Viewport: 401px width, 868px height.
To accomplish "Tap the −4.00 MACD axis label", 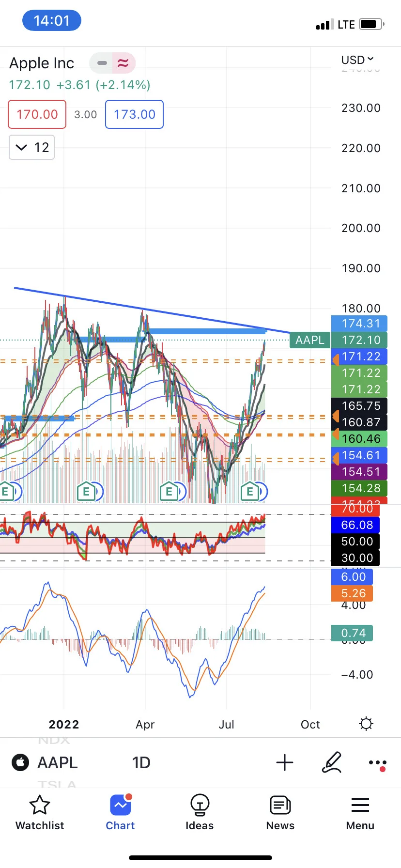I will [x=357, y=675].
